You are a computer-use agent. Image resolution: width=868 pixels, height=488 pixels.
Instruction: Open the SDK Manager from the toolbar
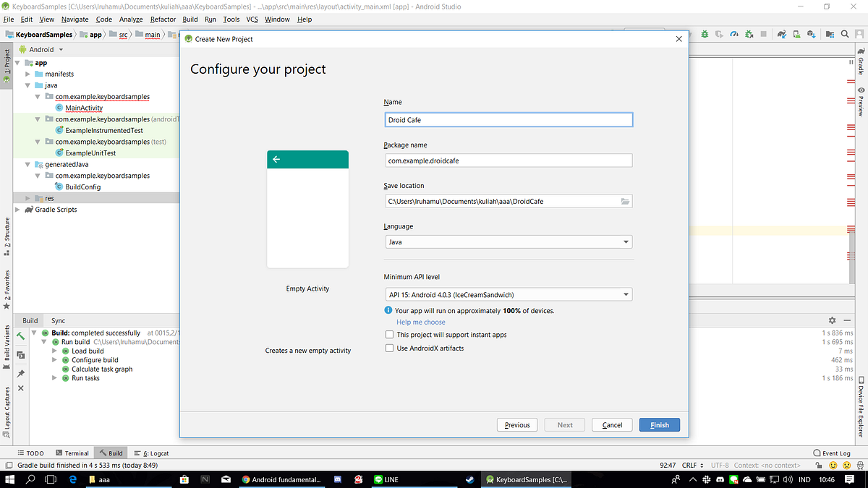[x=812, y=34]
